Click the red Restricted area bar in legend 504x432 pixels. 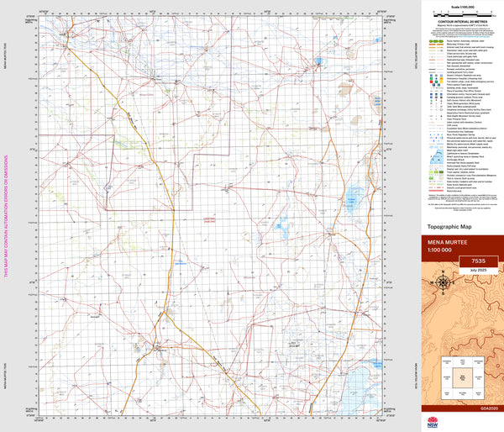point(436,191)
